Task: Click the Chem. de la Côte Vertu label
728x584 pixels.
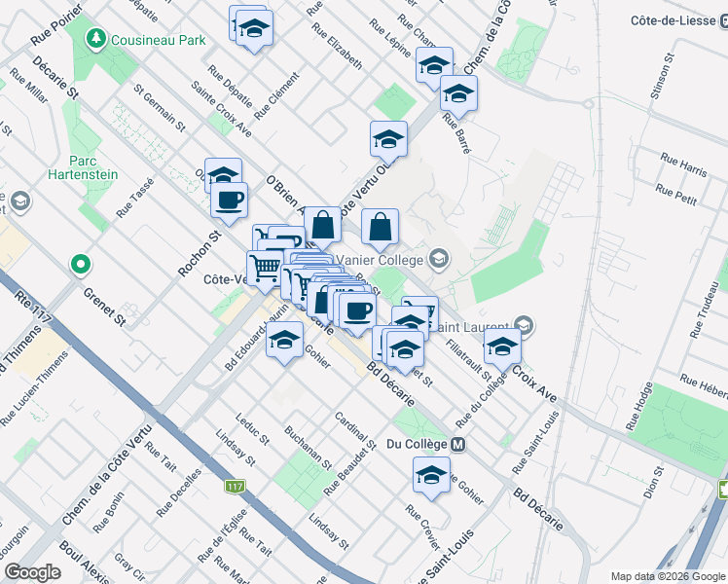Action: tap(107, 474)
